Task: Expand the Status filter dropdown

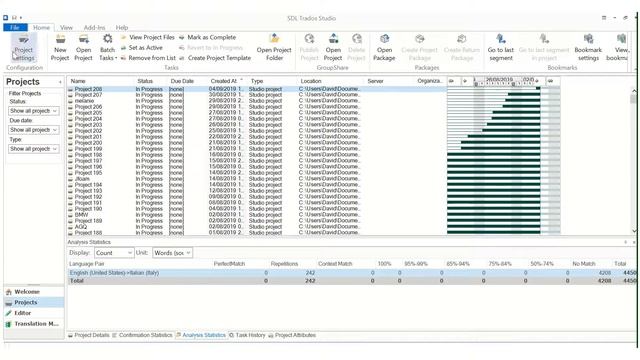Action: pos(33,111)
